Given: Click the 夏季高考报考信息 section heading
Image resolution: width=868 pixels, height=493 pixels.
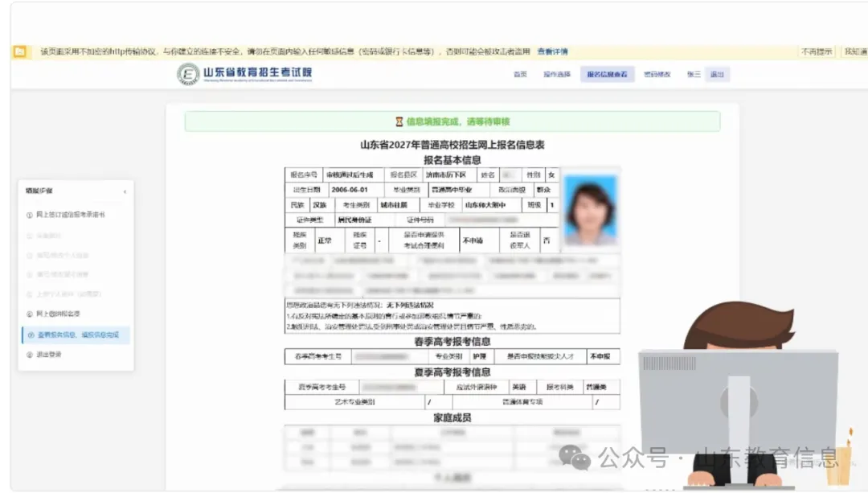Looking at the screenshot, I should pyautogui.click(x=452, y=372).
